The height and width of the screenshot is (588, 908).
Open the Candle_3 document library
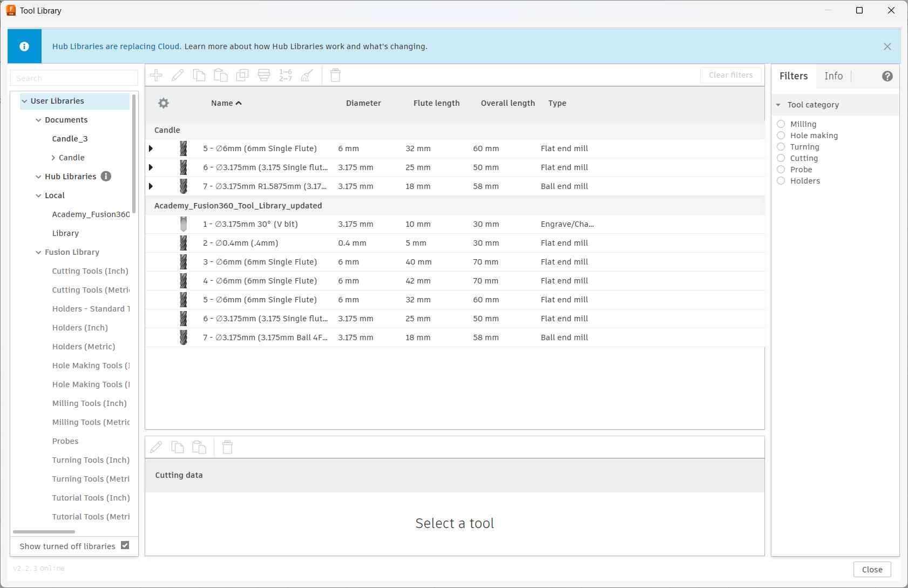[x=70, y=139]
